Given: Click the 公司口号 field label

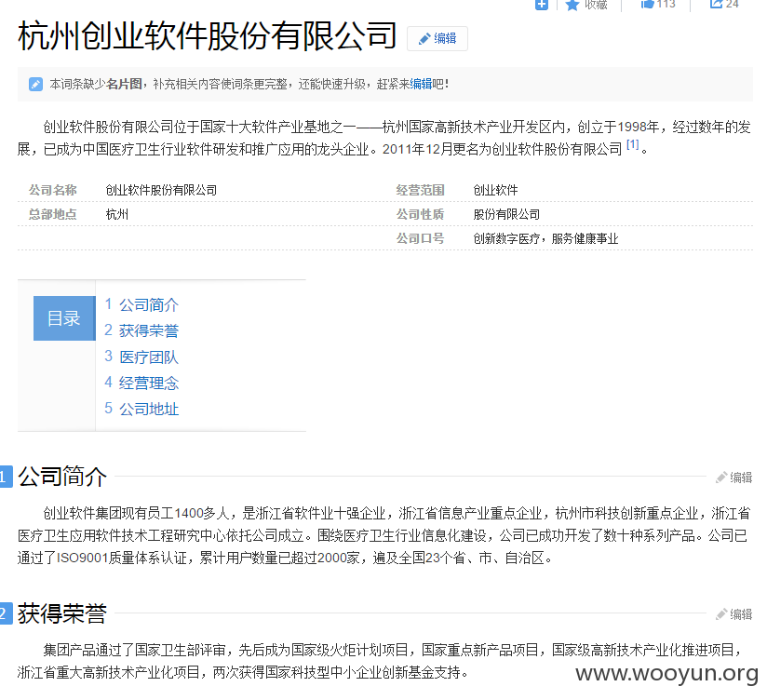Looking at the screenshot, I should (x=420, y=238).
